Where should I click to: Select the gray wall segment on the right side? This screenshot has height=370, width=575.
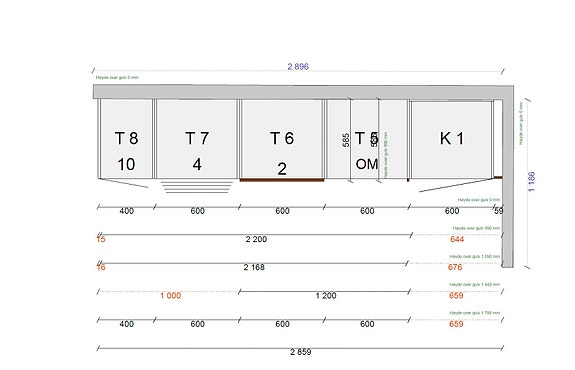click(508, 183)
